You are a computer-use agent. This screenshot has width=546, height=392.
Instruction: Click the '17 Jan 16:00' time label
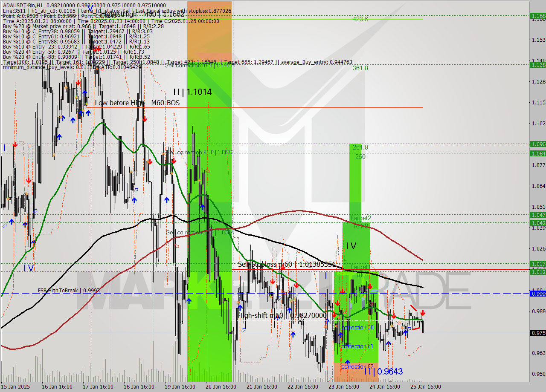tap(97, 387)
